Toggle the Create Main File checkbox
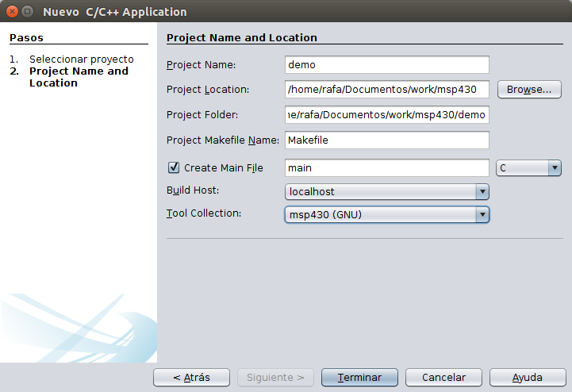The height and width of the screenshot is (392, 572). 174,167
